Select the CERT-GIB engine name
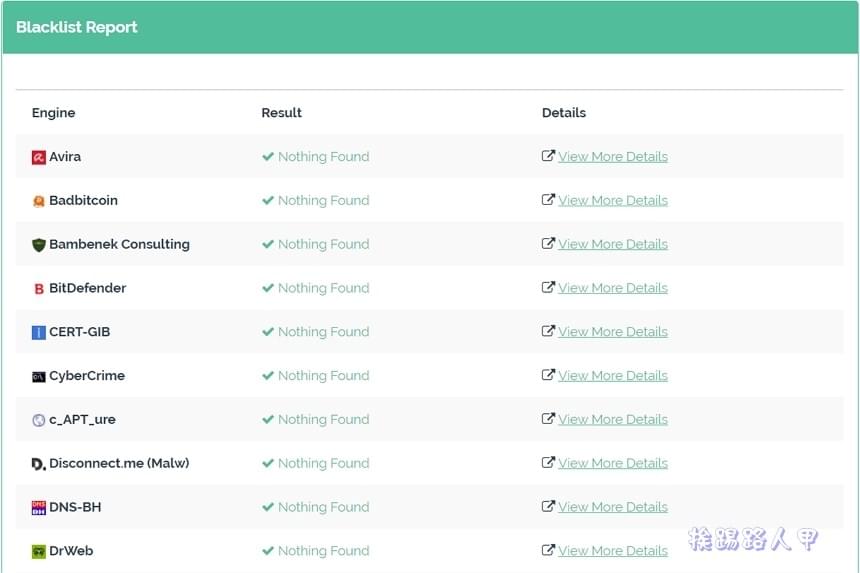 [x=80, y=332]
